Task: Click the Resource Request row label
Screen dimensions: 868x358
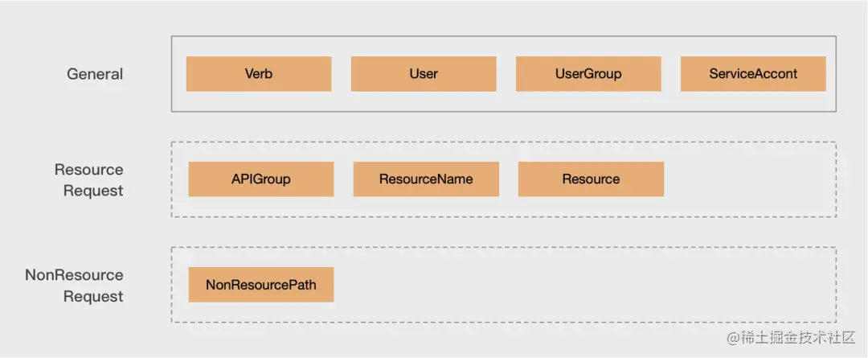Action: click(88, 179)
